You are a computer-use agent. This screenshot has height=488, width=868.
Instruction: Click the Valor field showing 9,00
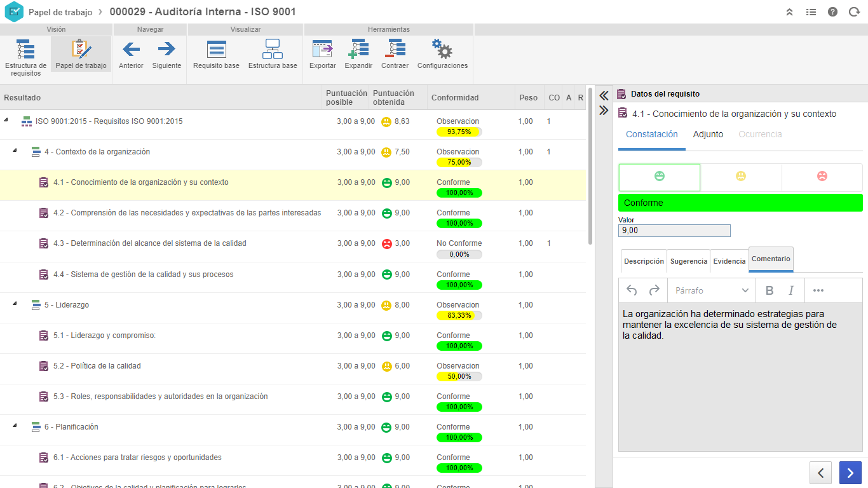tap(674, 231)
